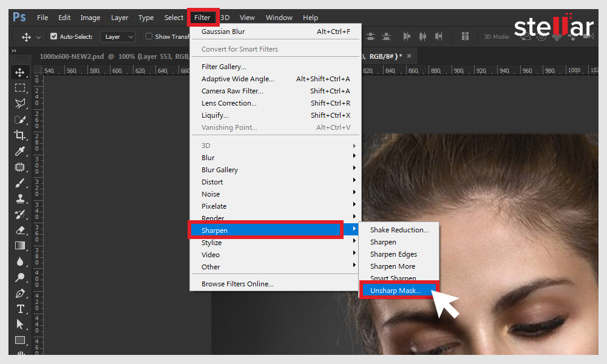Screen dimensions: 607x364
Task: Click the Ps application logo
Action: click(19, 18)
